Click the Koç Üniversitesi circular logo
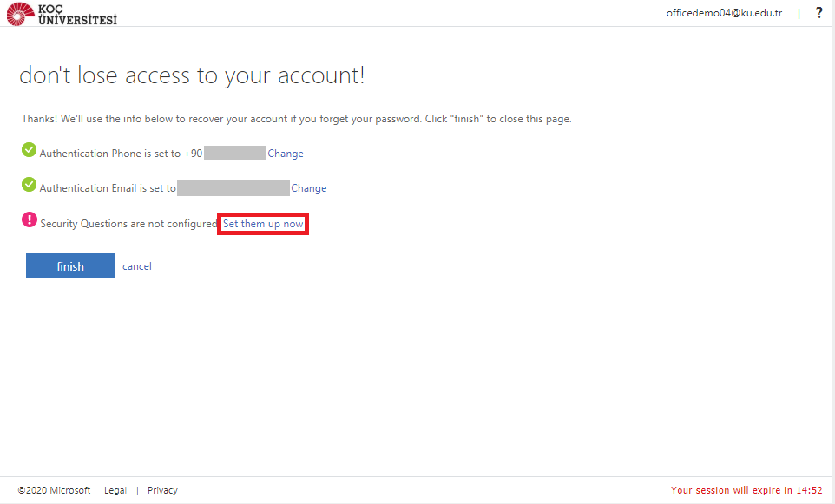This screenshot has height=504, width=835. coord(21,14)
